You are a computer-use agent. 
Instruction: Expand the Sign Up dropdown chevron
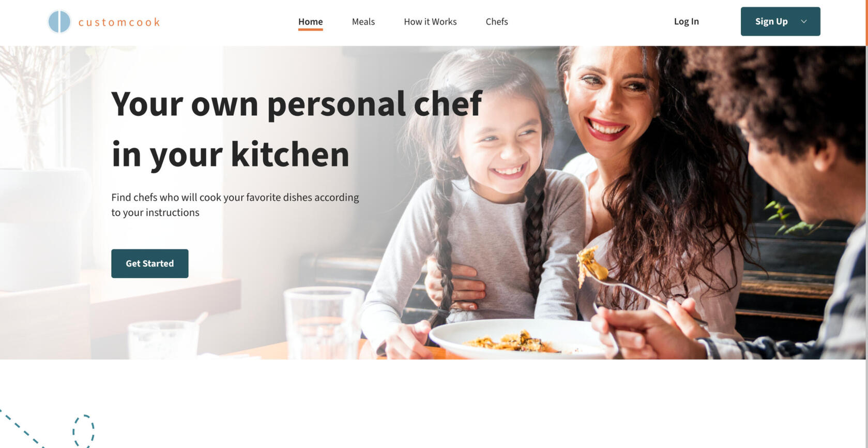804,21
